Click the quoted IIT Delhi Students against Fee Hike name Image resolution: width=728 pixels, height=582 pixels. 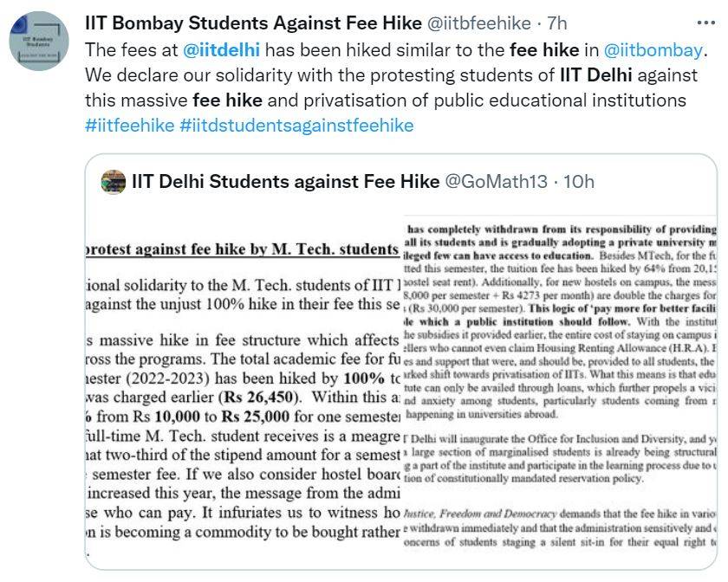pos(286,182)
